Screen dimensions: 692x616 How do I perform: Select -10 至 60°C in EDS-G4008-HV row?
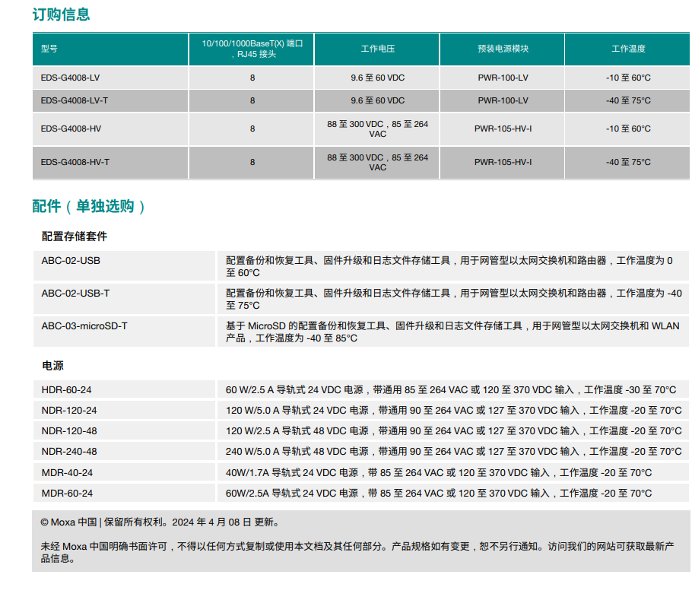point(628,129)
